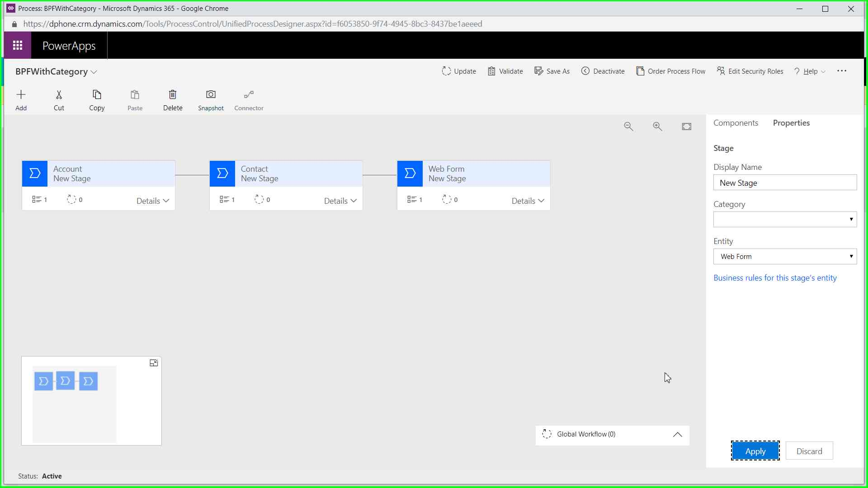Zoom in on the canvas
868x488 pixels.
[x=657, y=127]
